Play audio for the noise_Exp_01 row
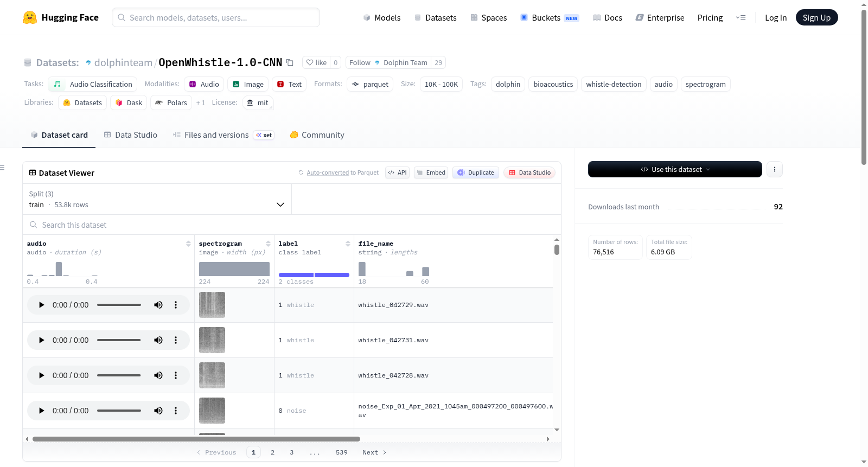 [x=41, y=411]
